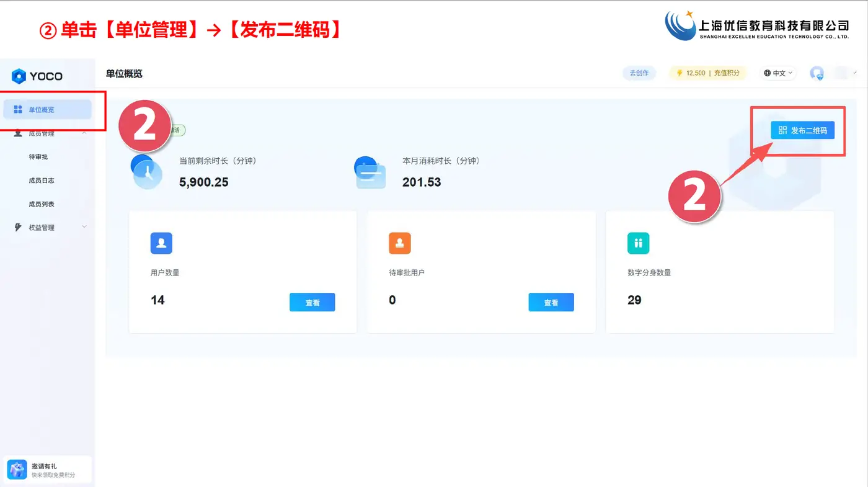Click the points lightning icon beside 12,500
The image size is (868, 487).
tap(680, 73)
